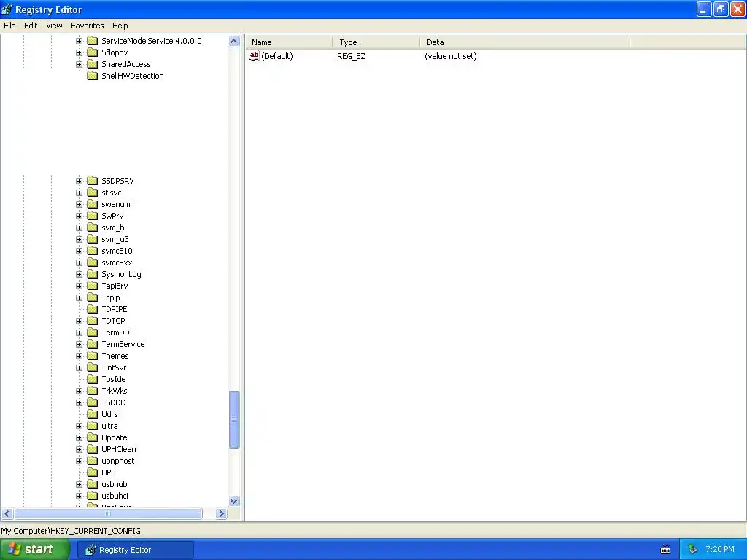Click the Start button
Viewport: 747px width, 560px height.
pos(35,550)
